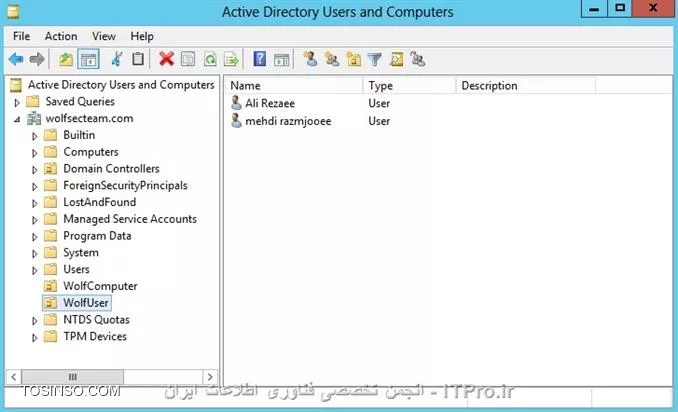The image size is (678, 412).
Task: Create a new user with the toolbar icon
Action: 310,59
